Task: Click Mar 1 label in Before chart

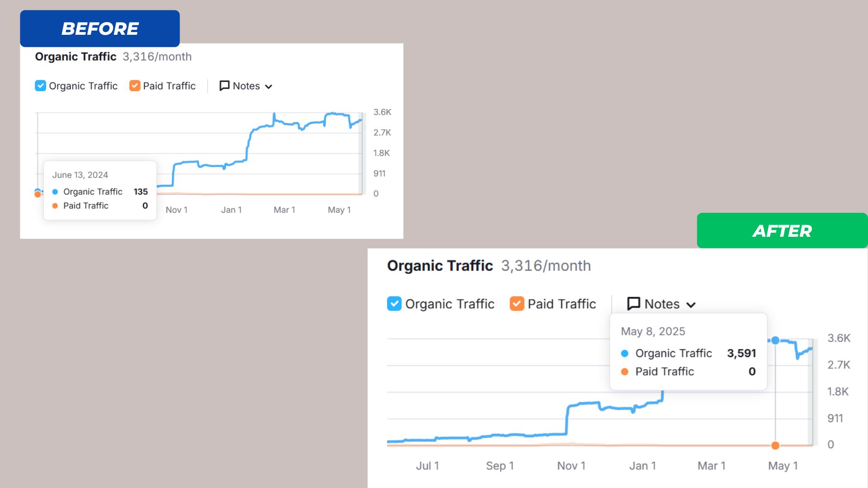Action: click(x=284, y=210)
